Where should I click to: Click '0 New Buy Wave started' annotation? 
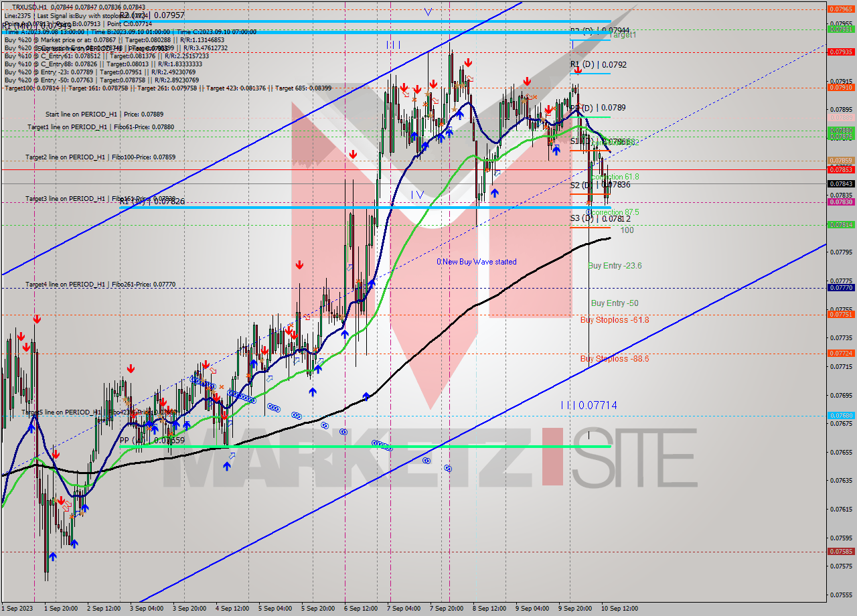pos(476,262)
